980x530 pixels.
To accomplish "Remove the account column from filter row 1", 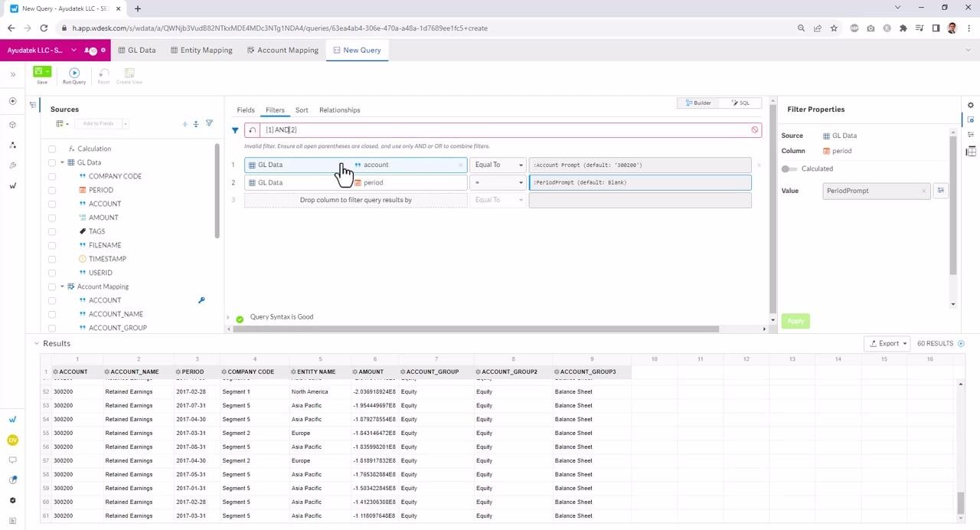I will coord(461,165).
